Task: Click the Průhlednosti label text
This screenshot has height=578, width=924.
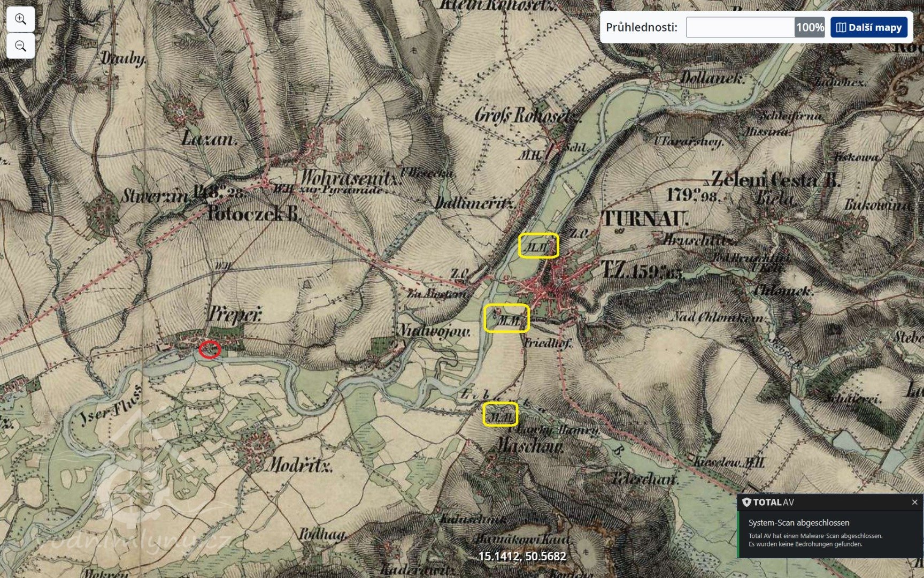Action: click(x=641, y=27)
